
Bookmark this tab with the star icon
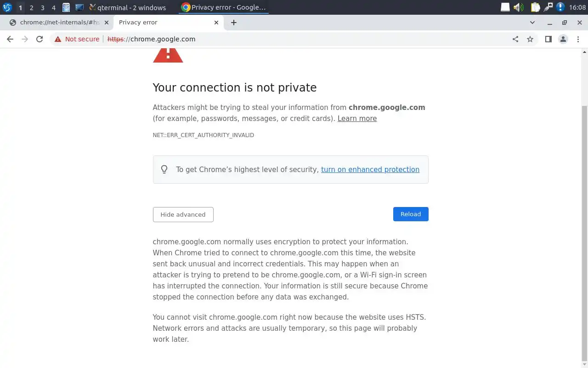click(x=530, y=39)
